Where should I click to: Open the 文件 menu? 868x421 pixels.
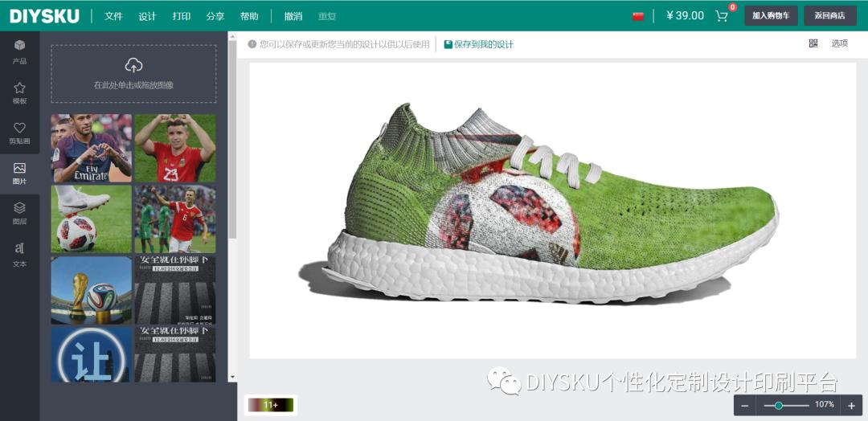click(113, 16)
